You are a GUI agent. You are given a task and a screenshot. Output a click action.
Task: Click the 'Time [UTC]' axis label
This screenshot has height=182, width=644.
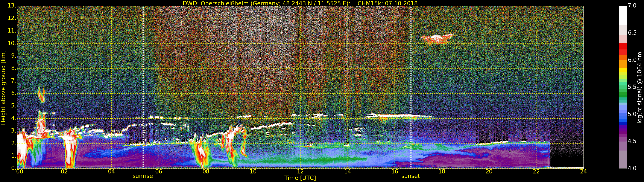300,178
